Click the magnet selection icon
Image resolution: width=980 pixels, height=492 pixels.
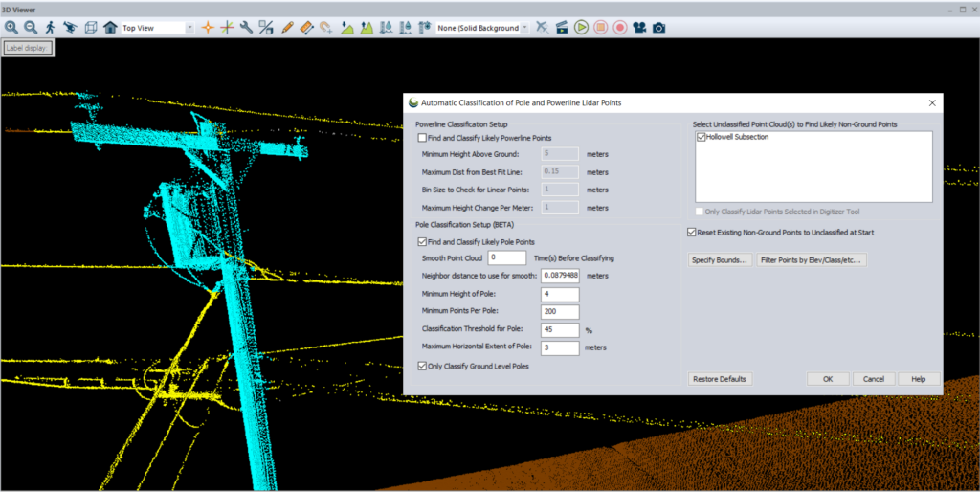(x=325, y=28)
